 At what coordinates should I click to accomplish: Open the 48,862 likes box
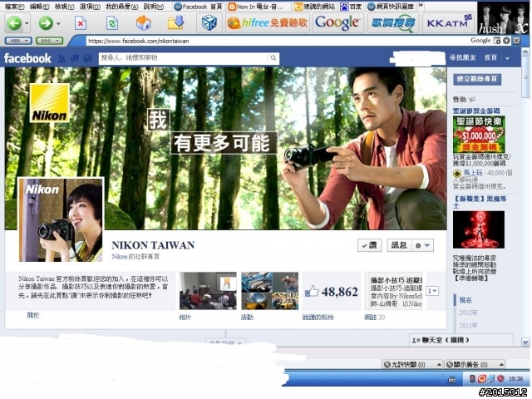332,291
